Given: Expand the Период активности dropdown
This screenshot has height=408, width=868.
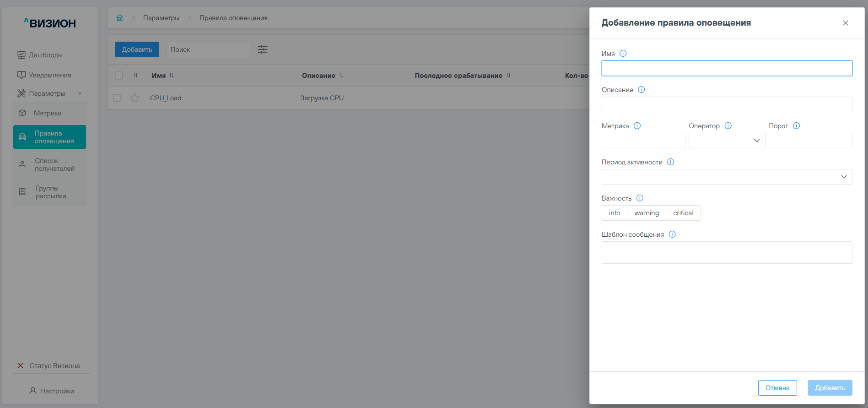Looking at the screenshot, I should click(x=726, y=177).
